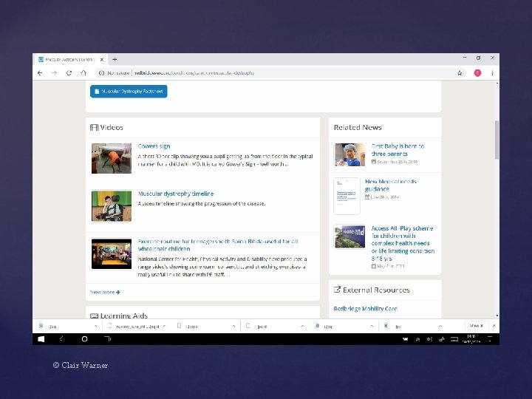The image size is (532, 399).
Task: Click the September 2016 news date
Action: click(x=395, y=162)
